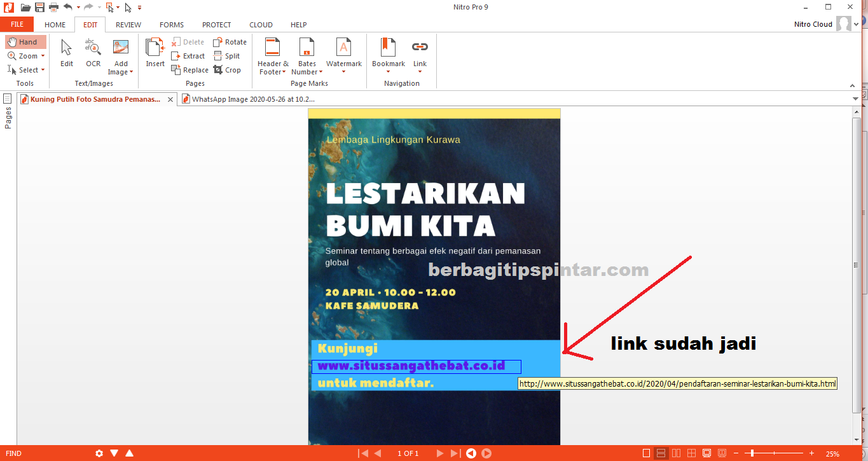The image size is (868, 461).
Task: Click the Nitro Cloud button
Action: [x=815, y=24]
